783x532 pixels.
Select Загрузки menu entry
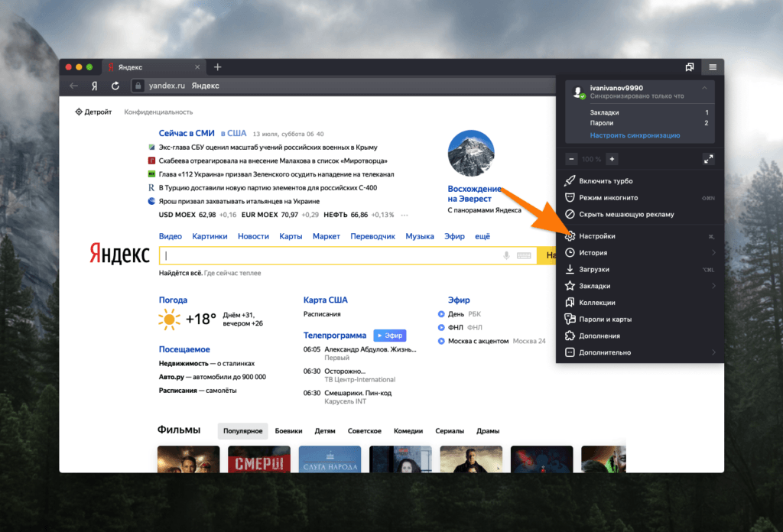[x=640, y=269]
